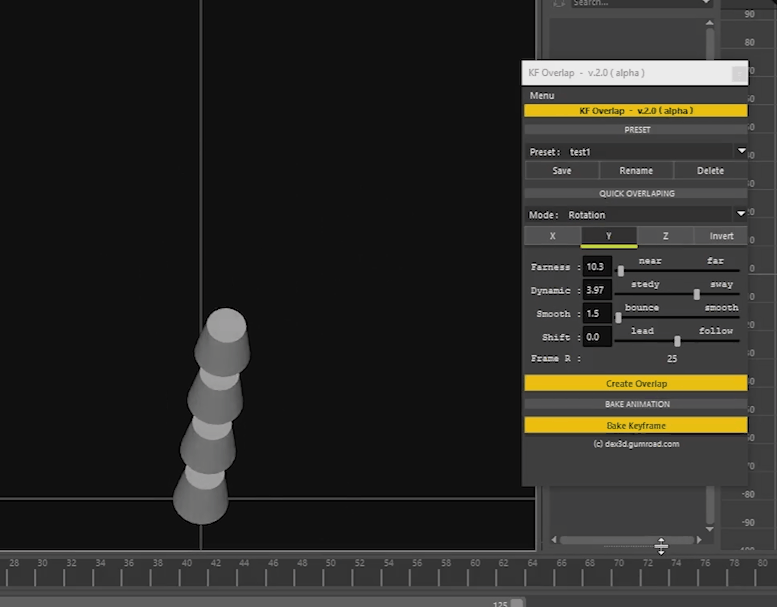Toggle the Invert button
The width and height of the screenshot is (777, 607).
click(721, 236)
